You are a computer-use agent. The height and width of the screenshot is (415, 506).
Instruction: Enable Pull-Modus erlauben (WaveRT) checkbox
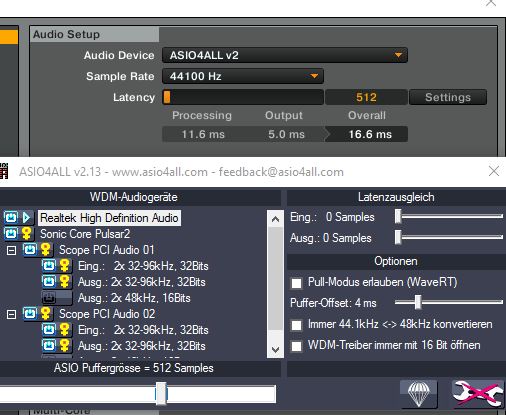click(x=296, y=283)
